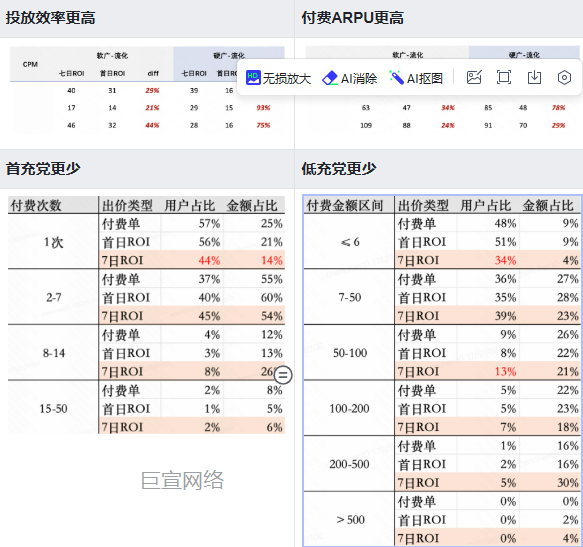Click the 57% user share value
Screen dimensions: 583x547
(209, 223)
